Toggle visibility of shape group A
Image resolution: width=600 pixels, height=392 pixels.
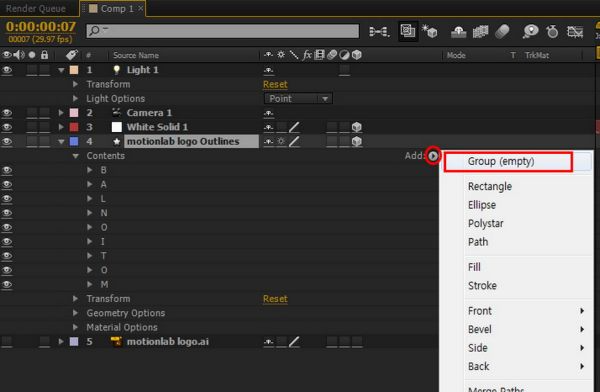(x=7, y=184)
